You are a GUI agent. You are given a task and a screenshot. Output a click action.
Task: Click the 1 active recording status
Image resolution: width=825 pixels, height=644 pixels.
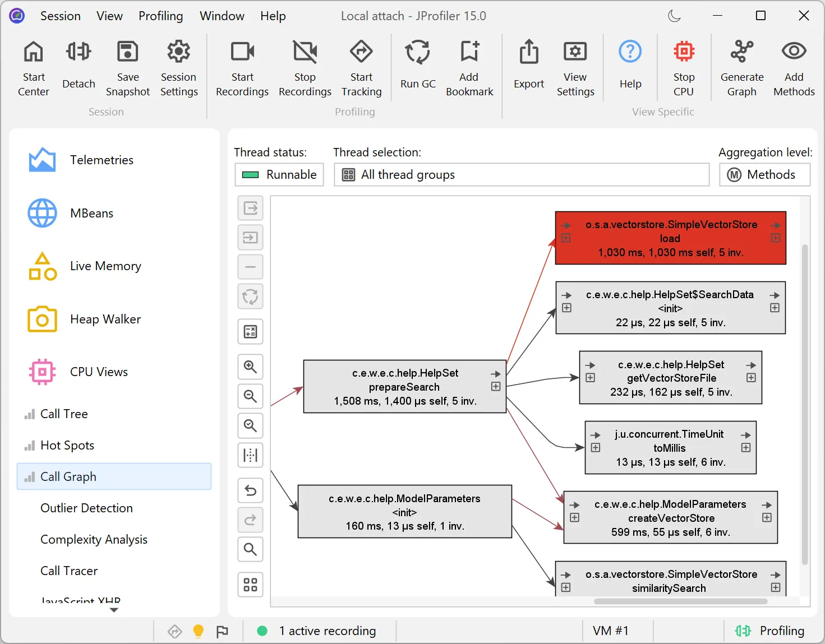point(327,631)
